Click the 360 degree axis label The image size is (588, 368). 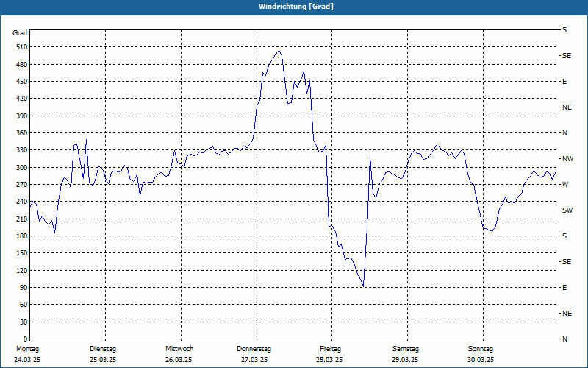[22, 133]
